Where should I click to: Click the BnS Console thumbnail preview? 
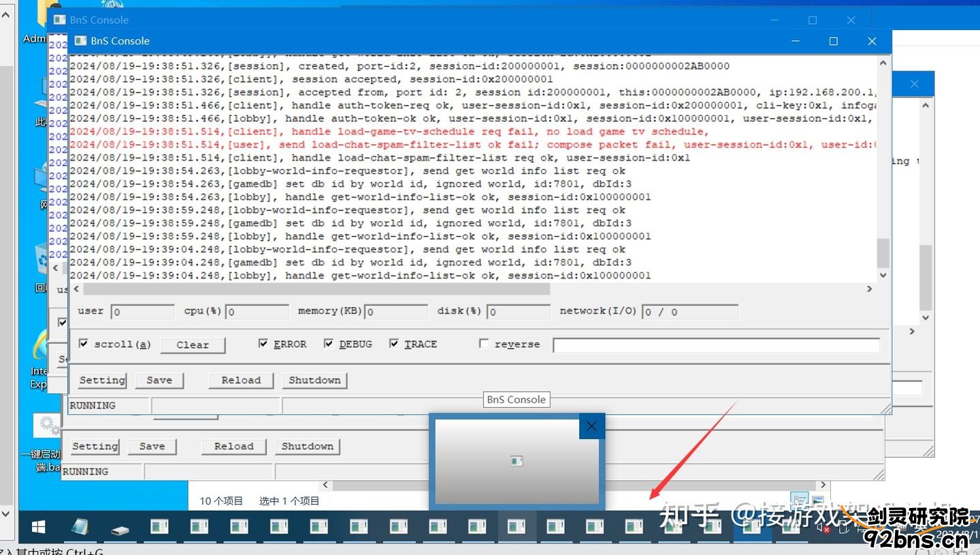pos(517,461)
